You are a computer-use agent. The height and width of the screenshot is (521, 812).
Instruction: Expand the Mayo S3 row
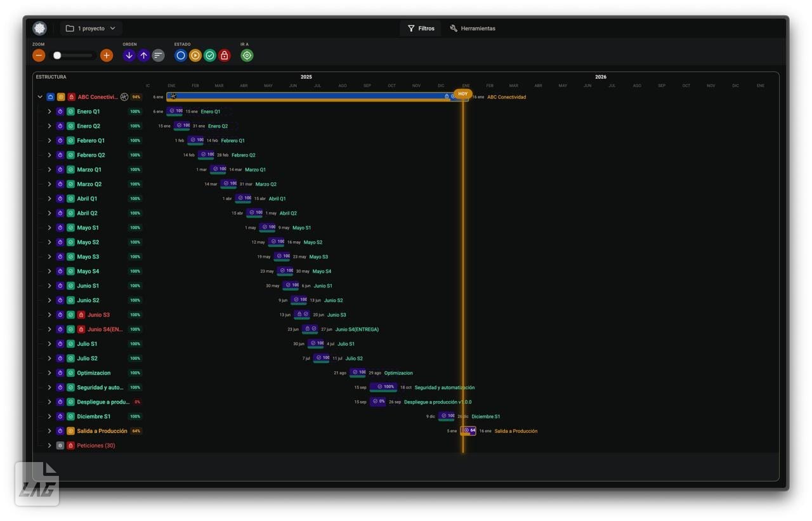click(49, 256)
